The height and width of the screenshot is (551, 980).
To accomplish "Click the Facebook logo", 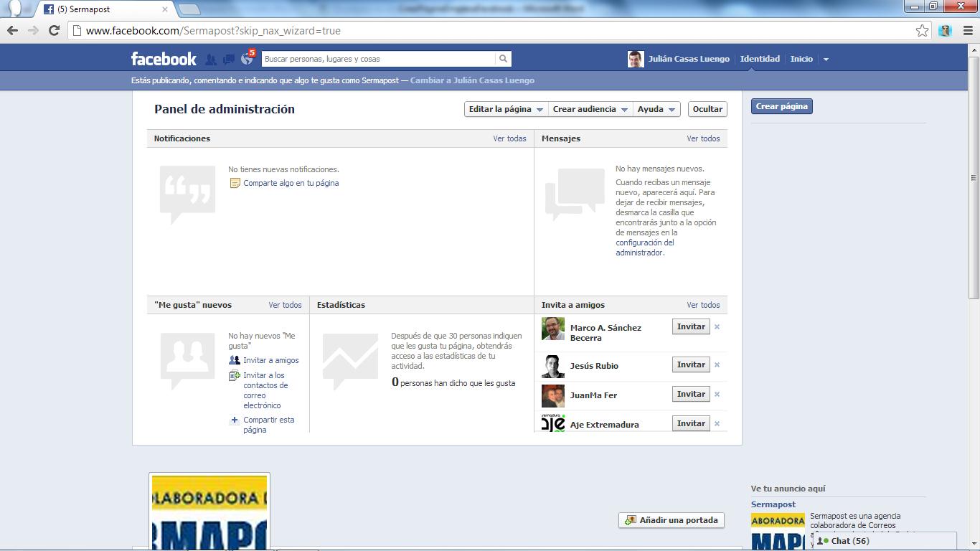I will click(164, 59).
